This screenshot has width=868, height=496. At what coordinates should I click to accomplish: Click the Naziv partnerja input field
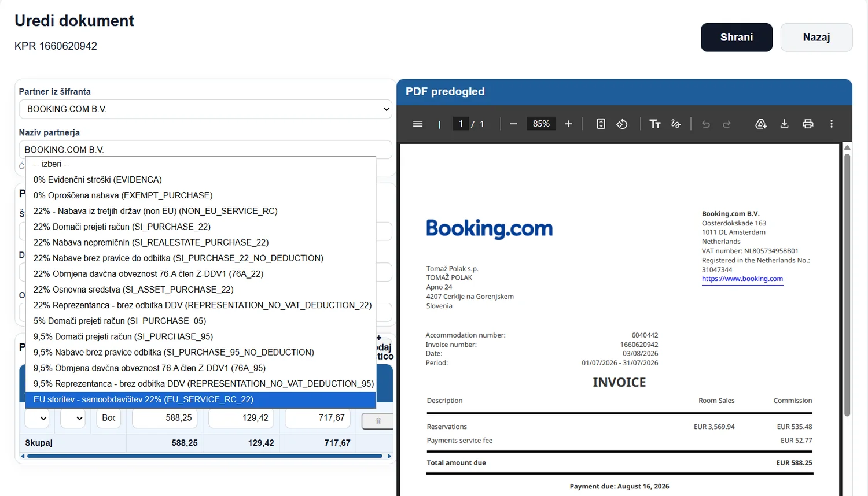coord(205,149)
